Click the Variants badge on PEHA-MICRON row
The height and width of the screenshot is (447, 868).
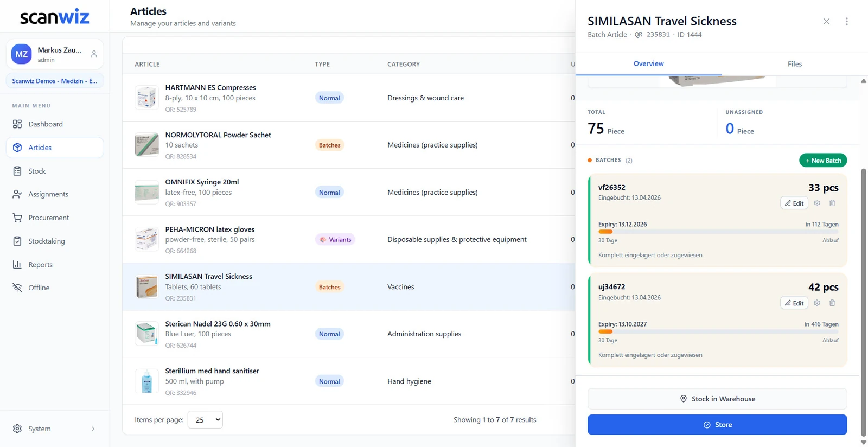[x=335, y=240]
